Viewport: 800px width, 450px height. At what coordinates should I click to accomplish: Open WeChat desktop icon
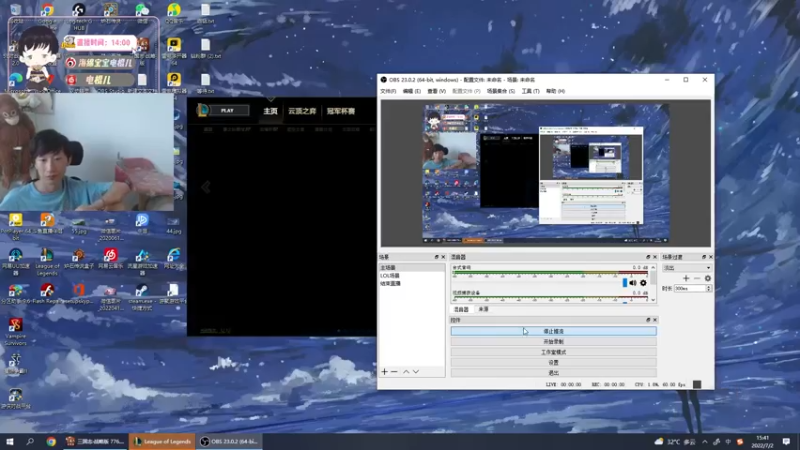coord(142,11)
